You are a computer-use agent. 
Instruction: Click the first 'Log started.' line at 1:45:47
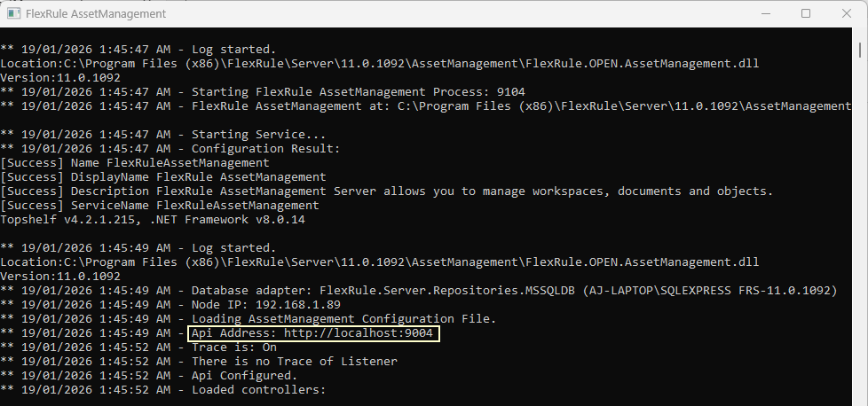[138, 50]
